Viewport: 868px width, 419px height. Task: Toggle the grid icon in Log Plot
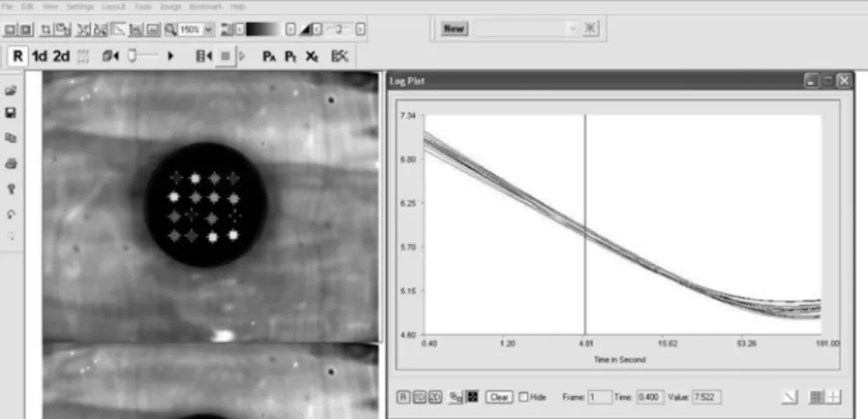pyautogui.click(x=817, y=397)
